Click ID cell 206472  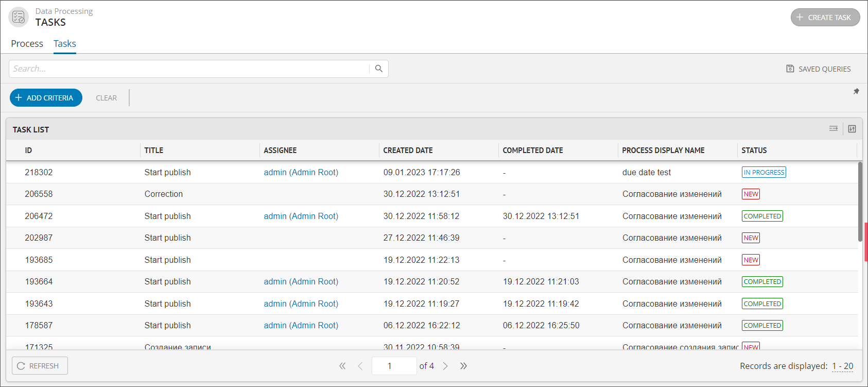click(39, 216)
